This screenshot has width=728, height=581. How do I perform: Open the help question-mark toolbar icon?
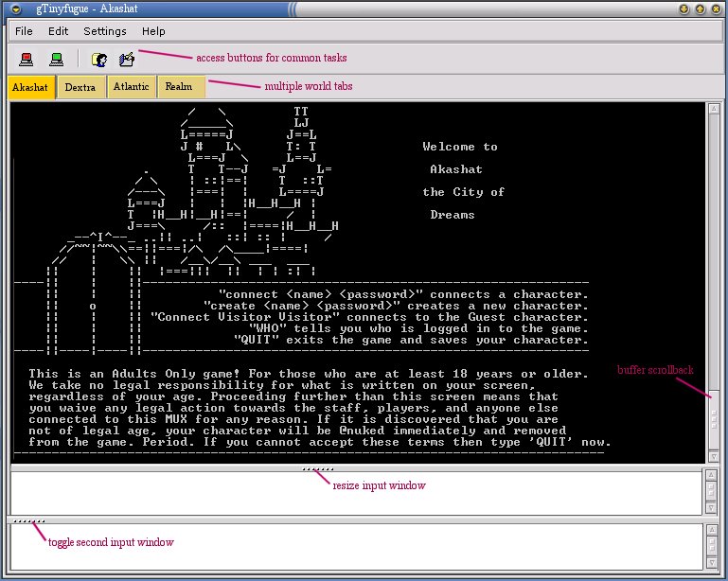pyautogui.click(x=98, y=60)
